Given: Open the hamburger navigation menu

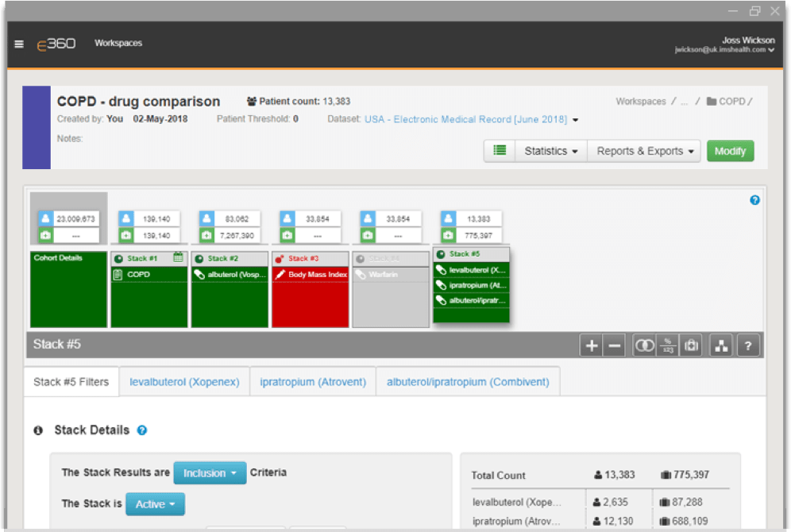Looking at the screenshot, I should 19,44.
